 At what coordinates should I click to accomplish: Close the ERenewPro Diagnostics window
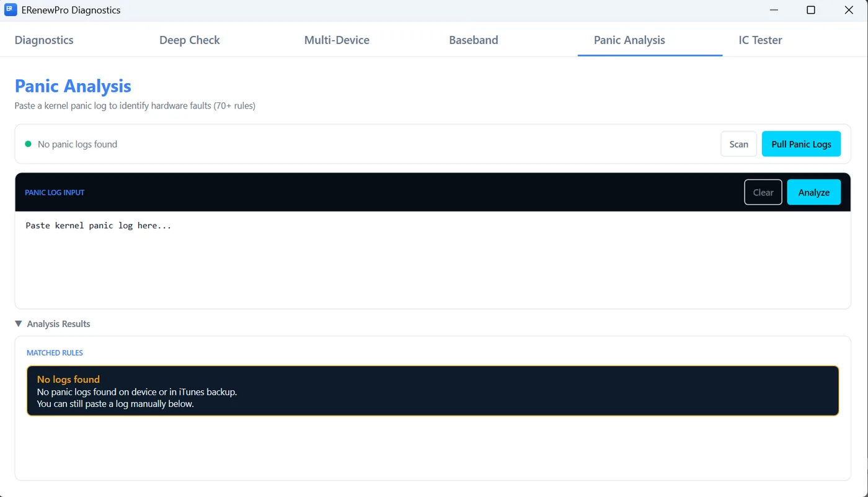point(849,10)
